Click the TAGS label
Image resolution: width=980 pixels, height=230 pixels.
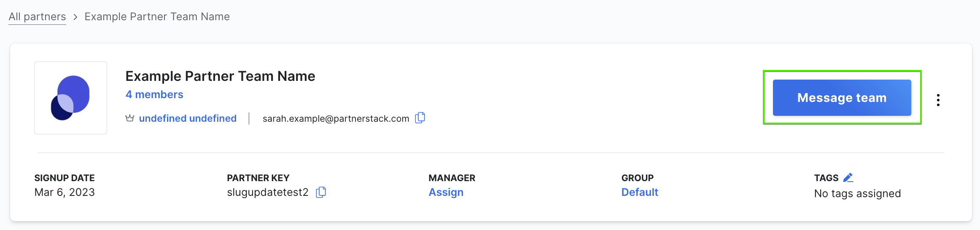(x=826, y=178)
